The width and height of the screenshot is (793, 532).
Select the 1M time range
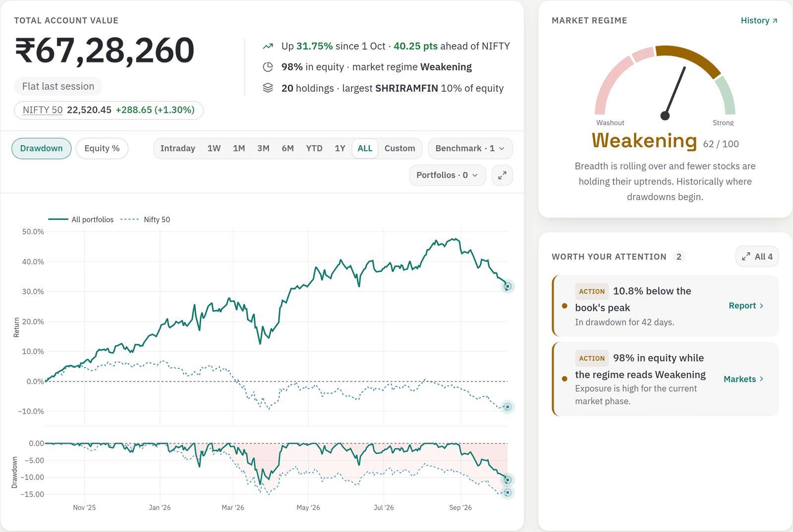click(239, 149)
